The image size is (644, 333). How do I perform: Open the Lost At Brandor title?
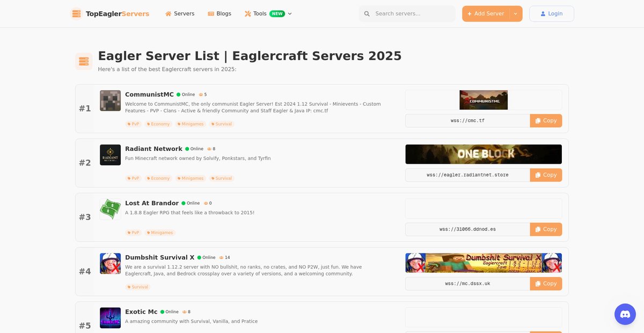(x=152, y=203)
